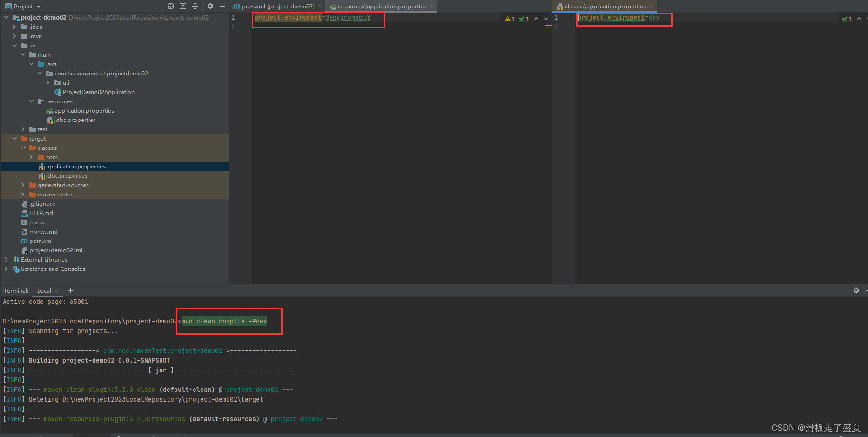Hide the Project tool window
Screen dimensions: 868x437
point(222,6)
